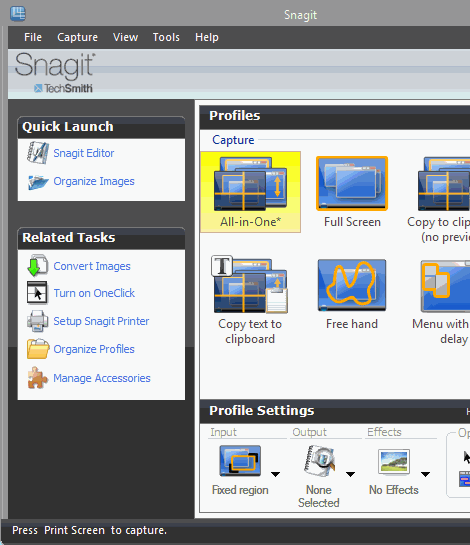
Task: Select the Free hand capture profile
Action: coord(352,294)
